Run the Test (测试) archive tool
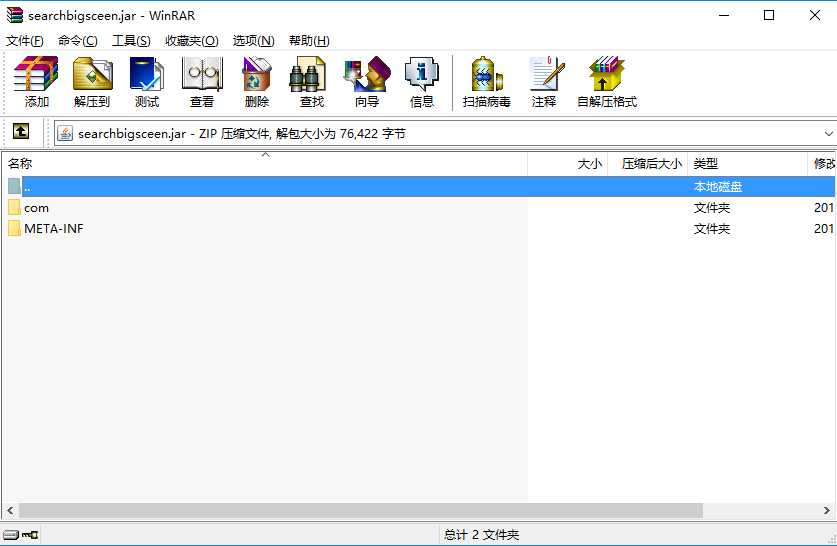The width and height of the screenshot is (837, 546). click(x=147, y=82)
